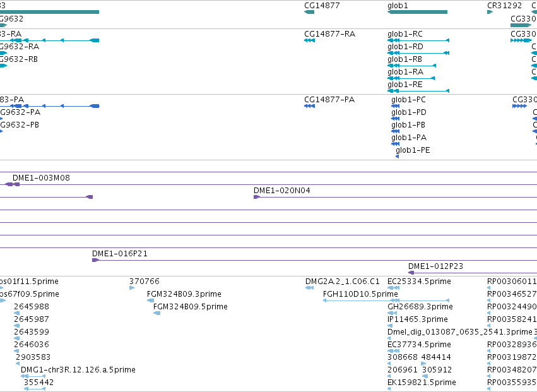
Task: Click the G9632-RB transcript label
Action: click(x=19, y=59)
